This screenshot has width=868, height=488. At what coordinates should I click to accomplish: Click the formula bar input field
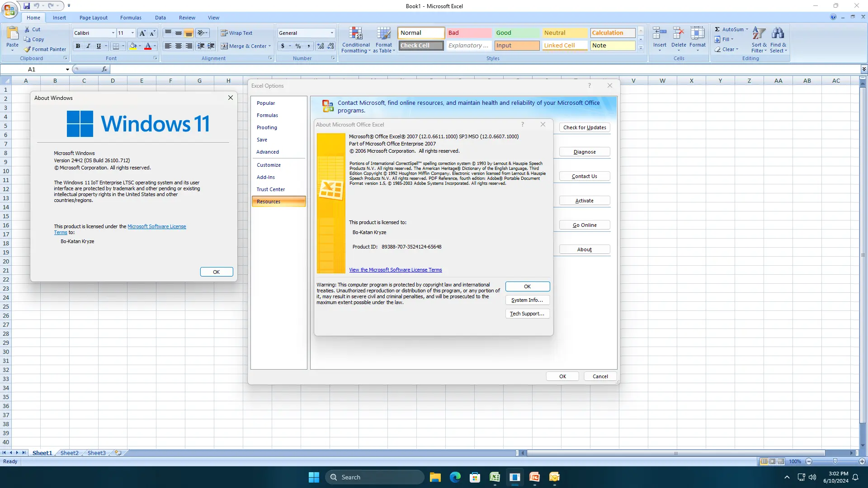click(485, 69)
